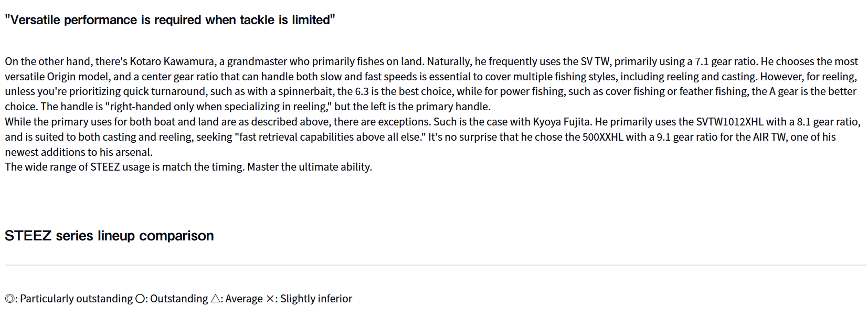Click the "STEEZ series lineup comparison" heading
868x316 pixels.
pyautogui.click(x=109, y=236)
